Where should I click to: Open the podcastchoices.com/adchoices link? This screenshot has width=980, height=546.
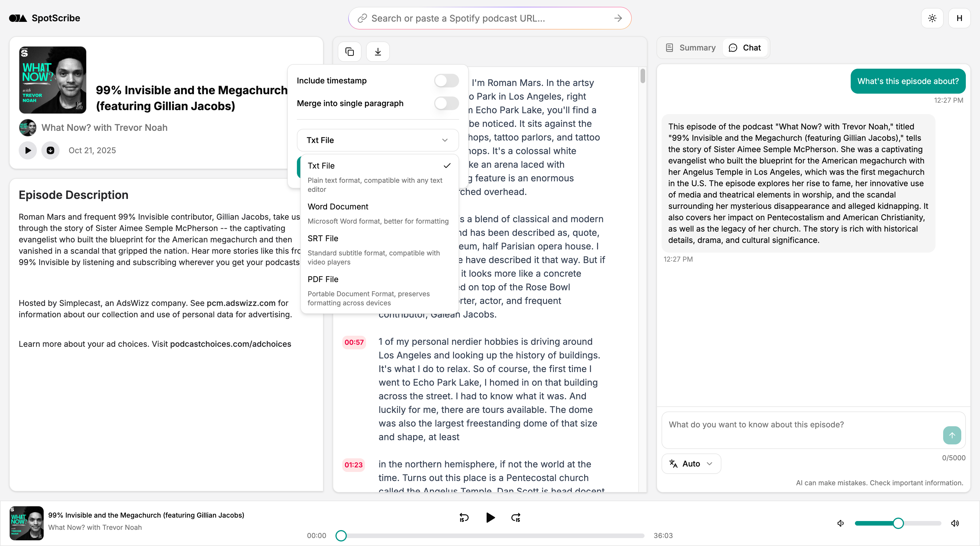click(231, 344)
